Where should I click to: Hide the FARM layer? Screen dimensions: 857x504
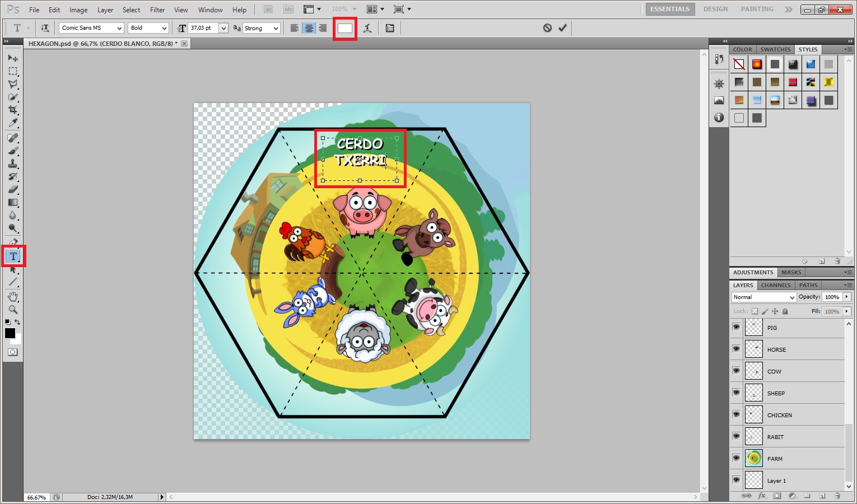click(736, 458)
